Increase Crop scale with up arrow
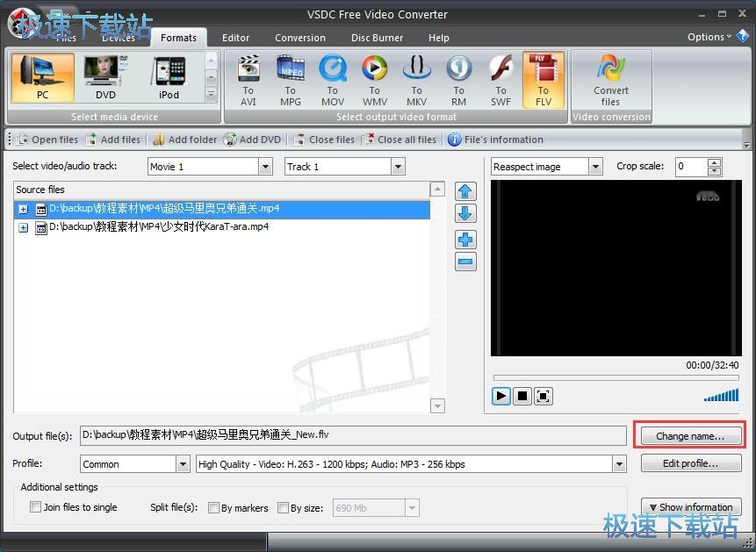The height and width of the screenshot is (552, 756). pos(714,162)
